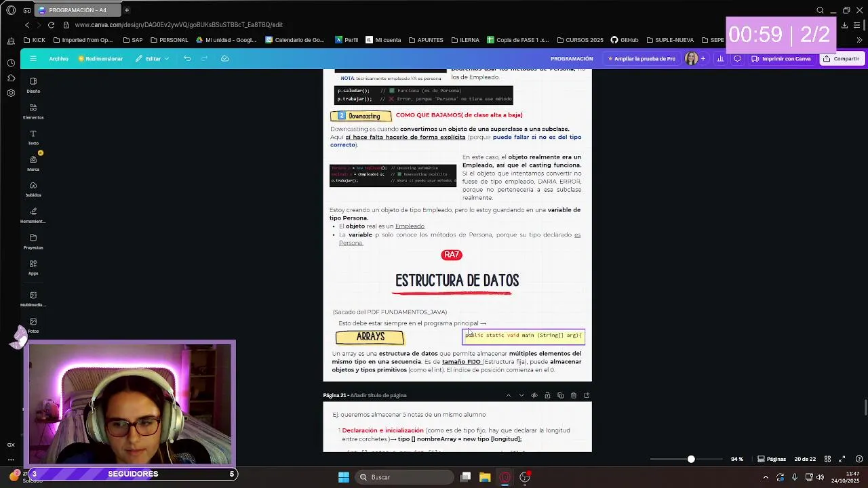This screenshot has height=488, width=868.
Task: Open a new browser tab
Action: point(126,10)
